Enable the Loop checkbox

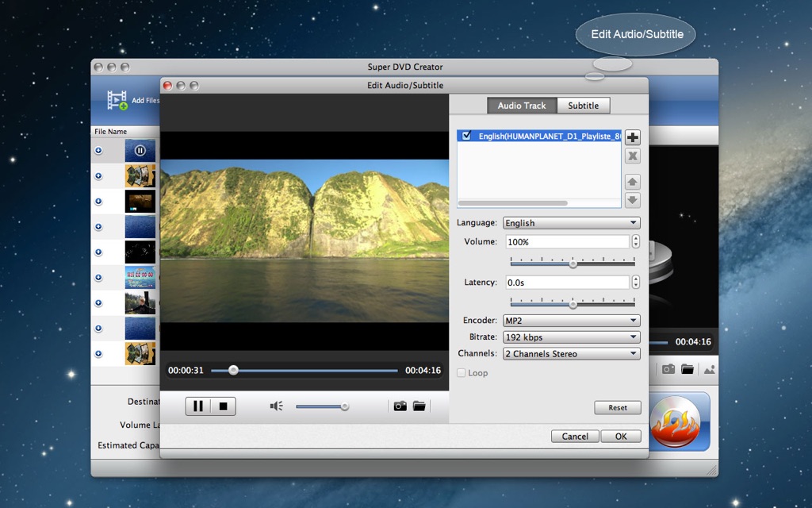coord(462,373)
